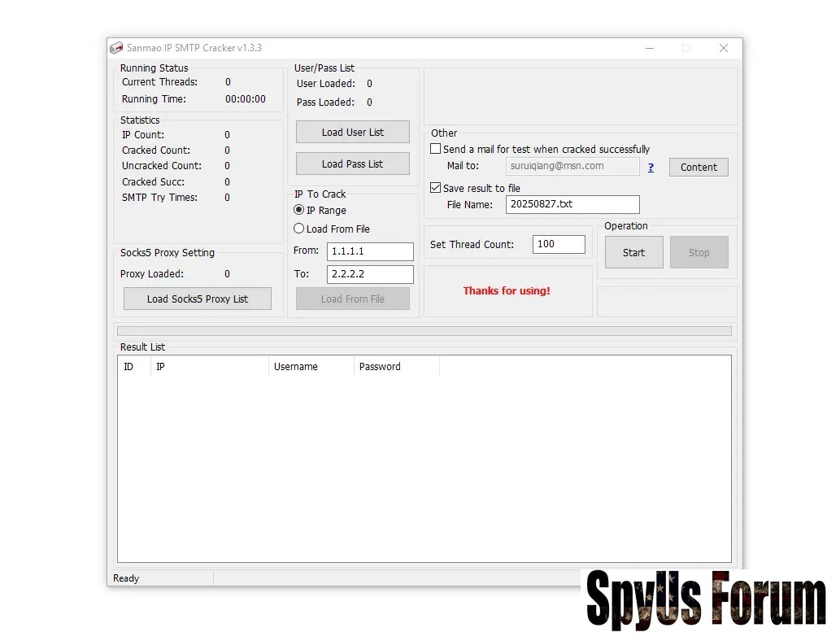Click the Load User List button
The width and height of the screenshot is (840, 641).
[x=352, y=132]
